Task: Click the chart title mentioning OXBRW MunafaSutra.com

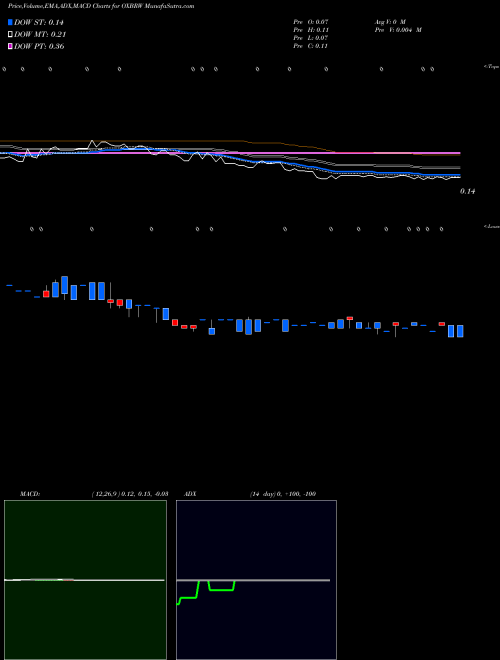Action: [x=101, y=6]
